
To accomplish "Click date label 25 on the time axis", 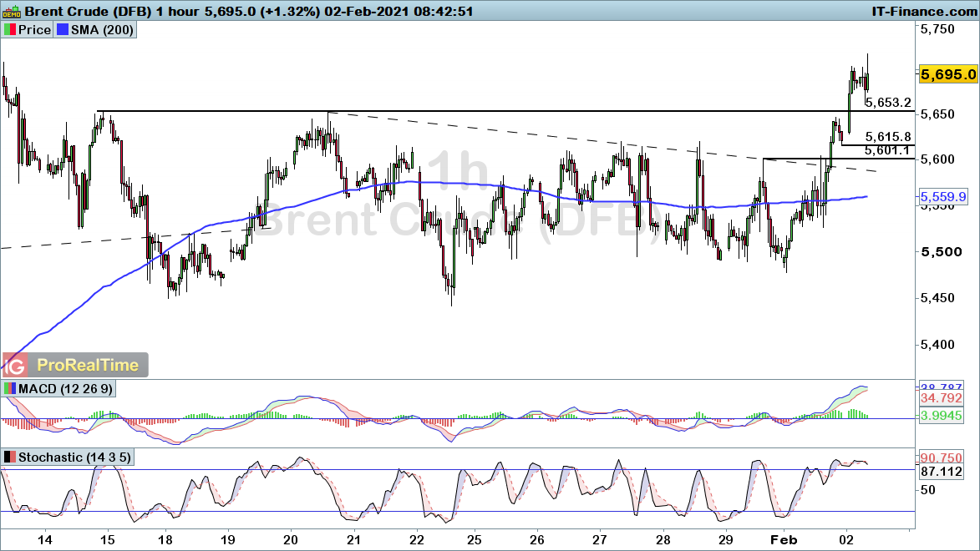I will click(475, 540).
